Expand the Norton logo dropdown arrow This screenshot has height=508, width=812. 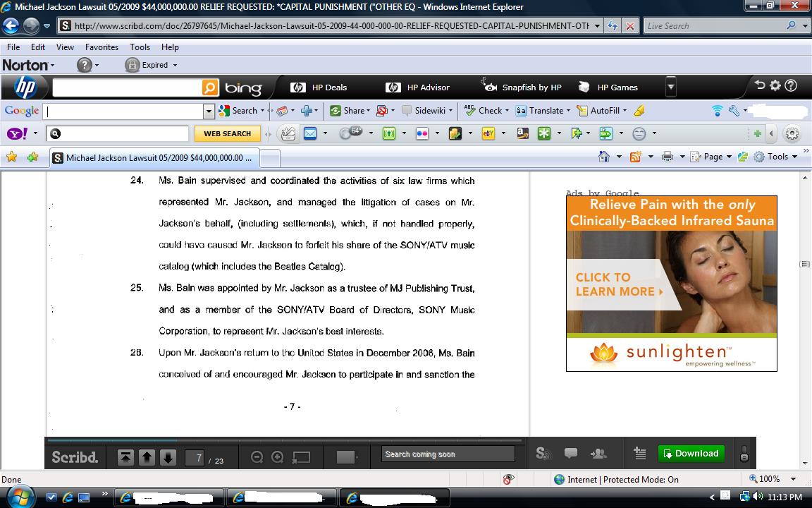coord(52,66)
